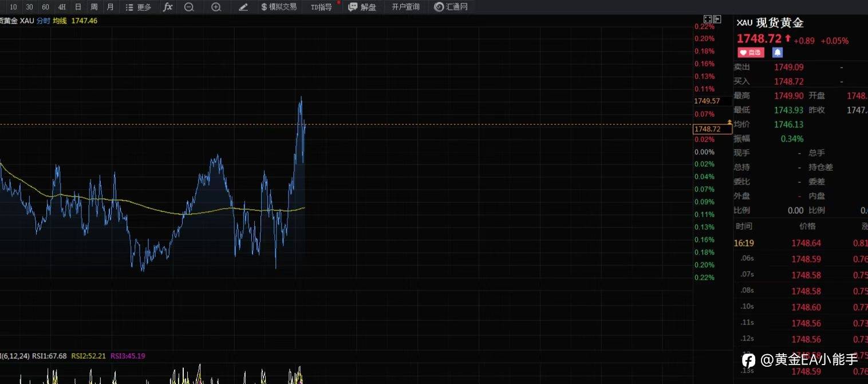
Task: Click the 均价 value 1746.13
Action: [789, 124]
